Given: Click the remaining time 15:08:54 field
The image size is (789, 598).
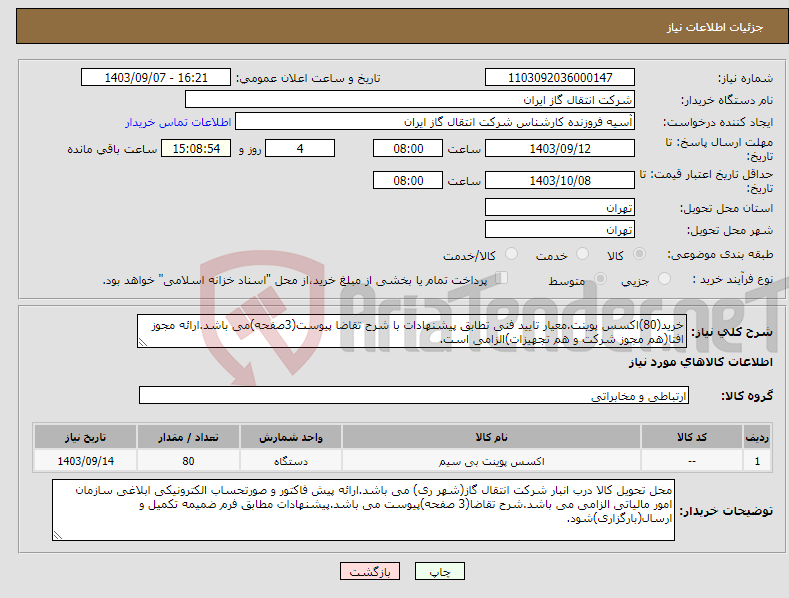Looking at the screenshot, I should click(196, 148).
